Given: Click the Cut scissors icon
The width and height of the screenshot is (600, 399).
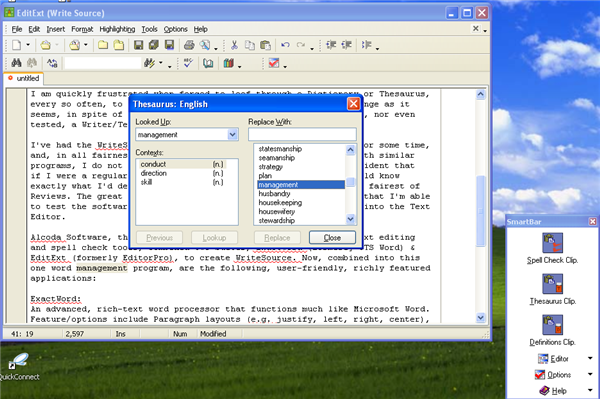Looking at the screenshot, I should pyautogui.click(x=234, y=45).
